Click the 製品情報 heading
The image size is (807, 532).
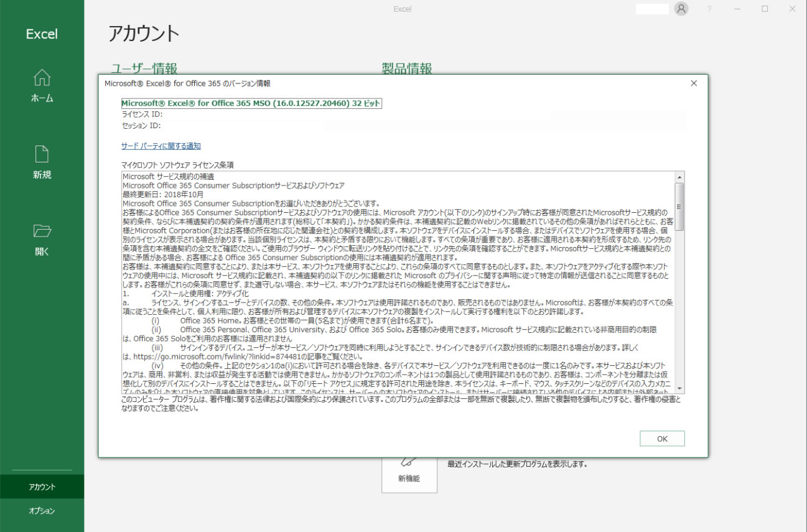pos(407,68)
